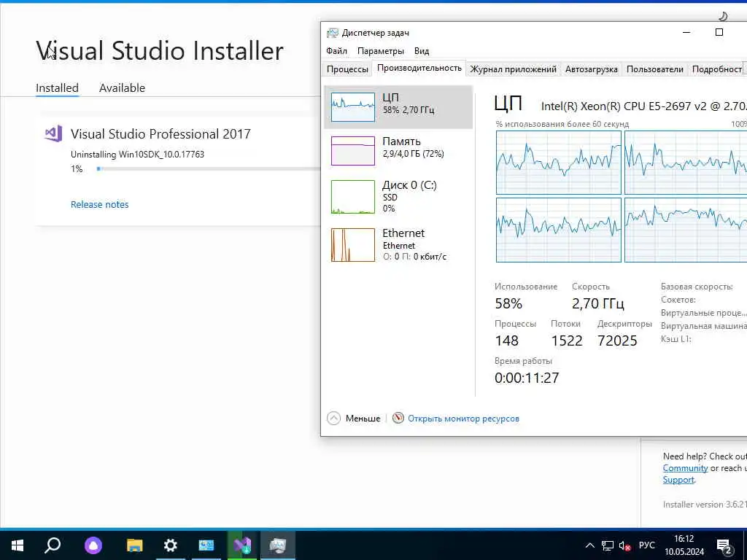Select Производительность tab

[419, 68]
